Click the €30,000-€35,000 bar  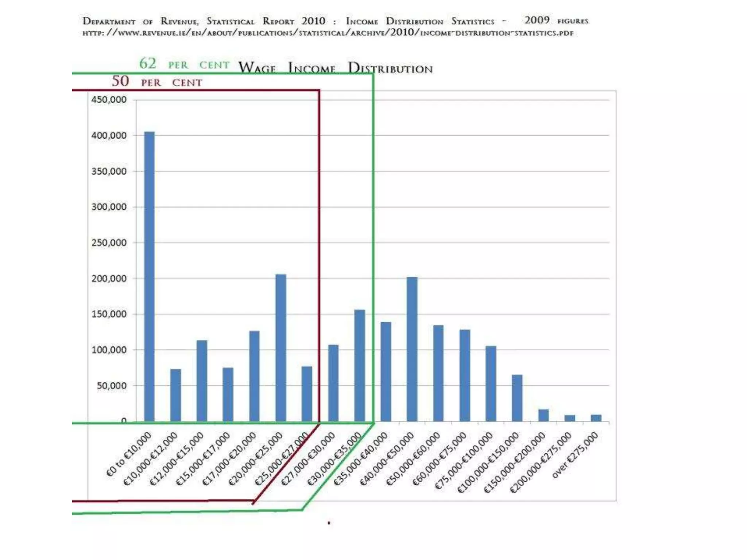(359, 365)
